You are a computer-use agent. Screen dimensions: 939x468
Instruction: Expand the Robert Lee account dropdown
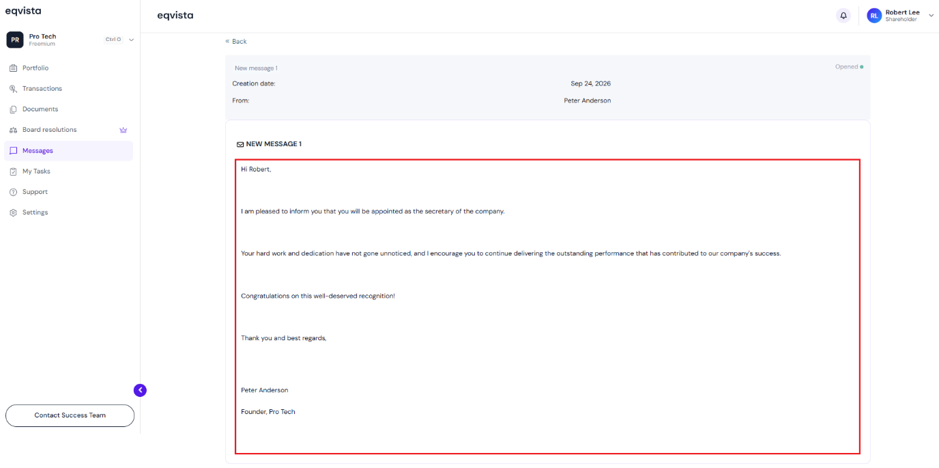pyautogui.click(x=931, y=16)
